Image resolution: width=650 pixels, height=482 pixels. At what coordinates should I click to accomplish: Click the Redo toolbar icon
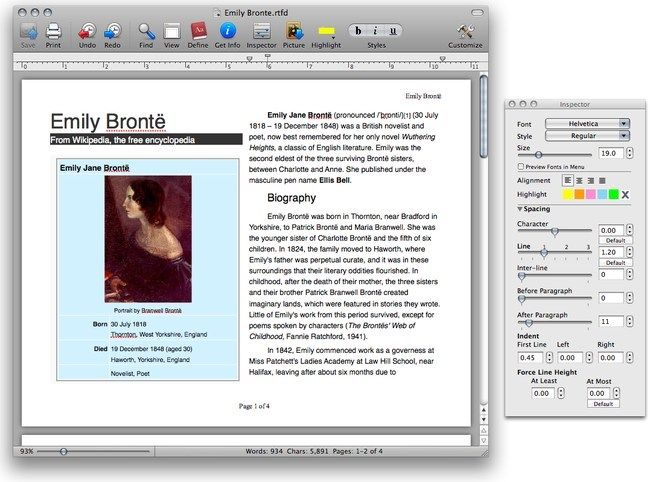point(112,31)
